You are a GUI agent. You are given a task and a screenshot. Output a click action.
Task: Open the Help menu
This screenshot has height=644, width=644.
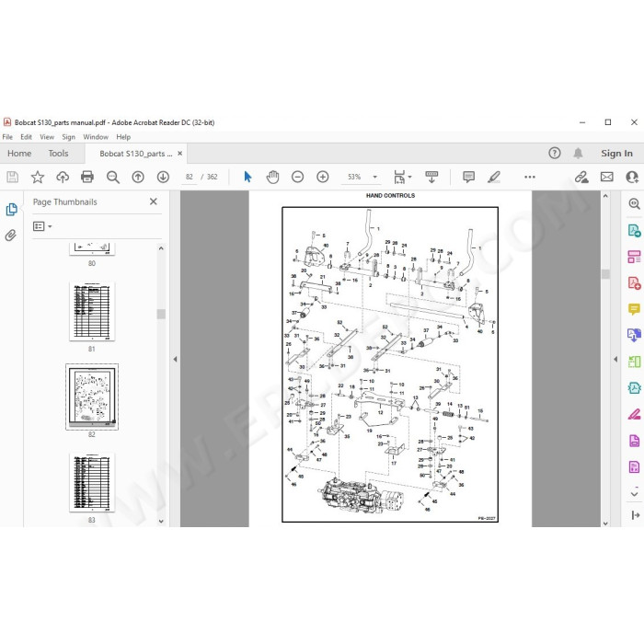pyautogui.click(x=123, y=137)
